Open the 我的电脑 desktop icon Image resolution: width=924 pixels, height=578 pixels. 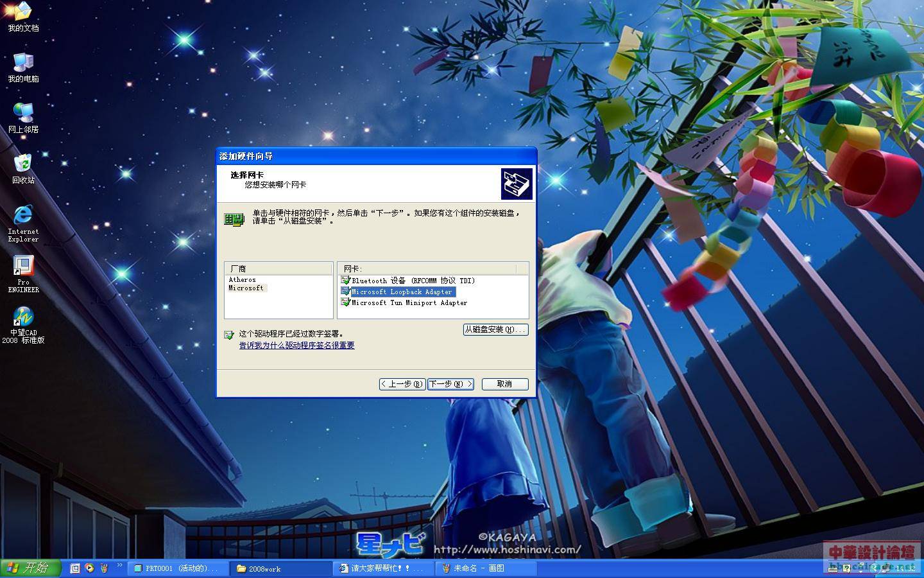[23, 67]
